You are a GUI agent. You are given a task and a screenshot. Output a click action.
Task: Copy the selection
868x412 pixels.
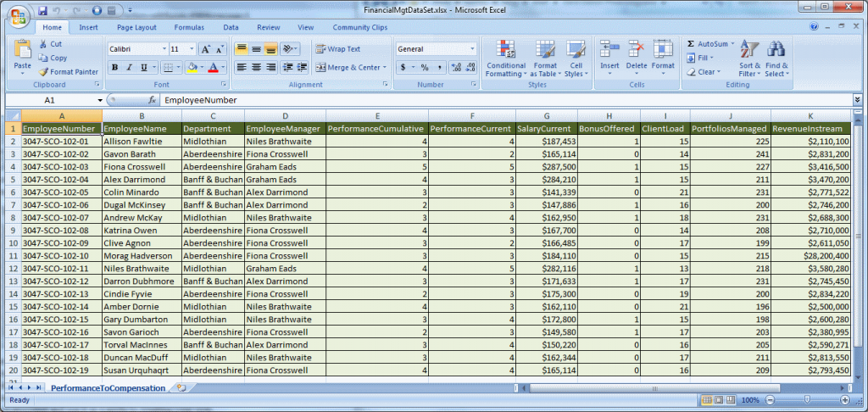point(53,58)
